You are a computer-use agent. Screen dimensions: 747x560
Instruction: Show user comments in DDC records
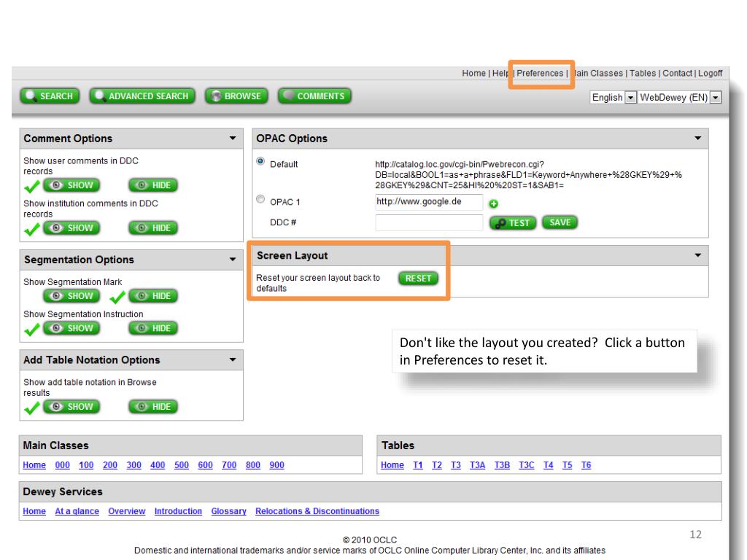click(71, 185)
